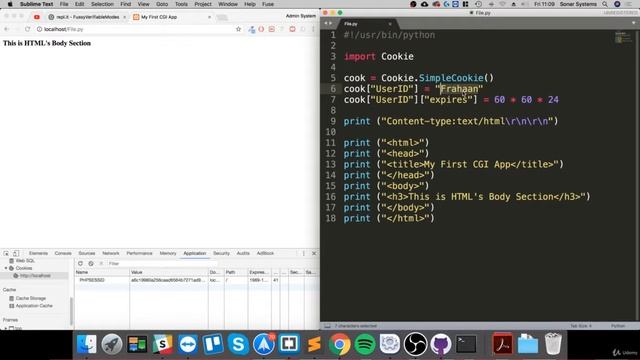This screenshot has width=640, height=360.
Task: Click the Chrome address bar
Action: coord(135,29)
